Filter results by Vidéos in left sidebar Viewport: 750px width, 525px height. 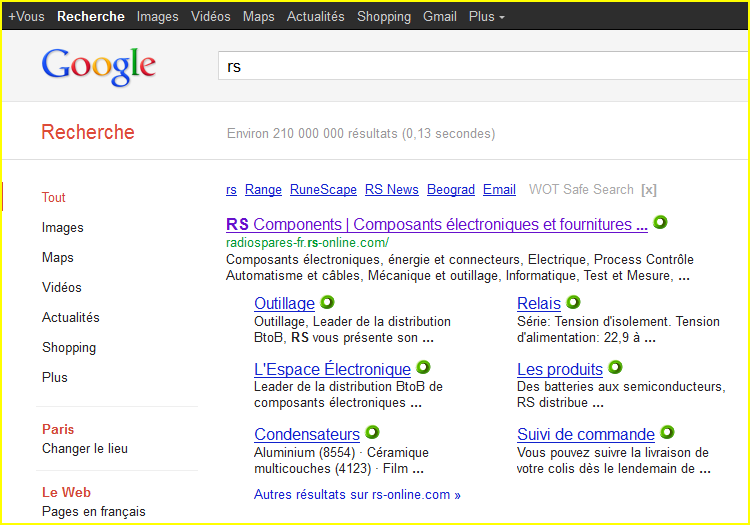click(62, 287)
